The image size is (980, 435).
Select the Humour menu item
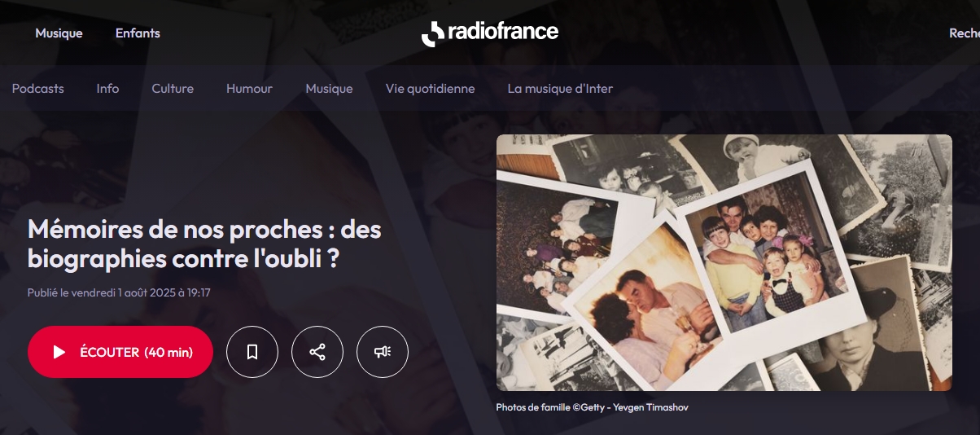click(x=249, y=89)
